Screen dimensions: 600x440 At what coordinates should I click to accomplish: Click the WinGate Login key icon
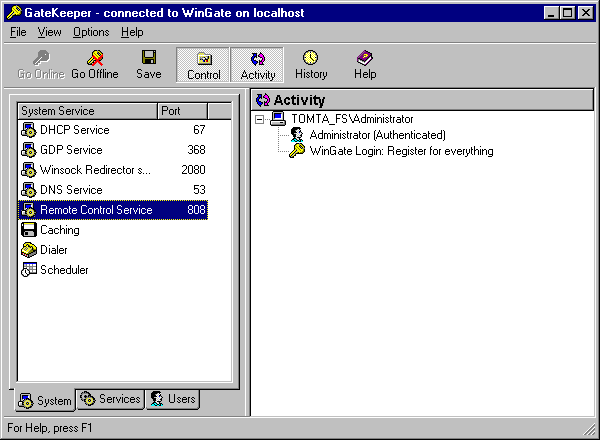(x=297, y=151)
